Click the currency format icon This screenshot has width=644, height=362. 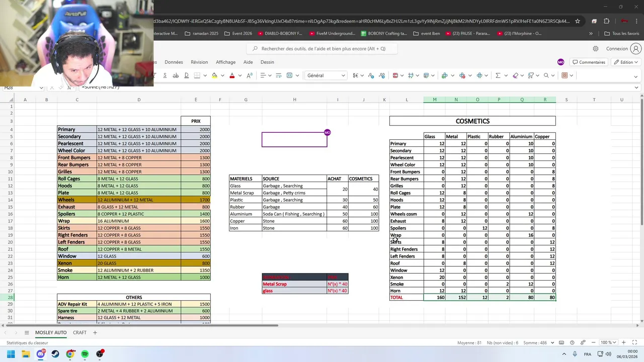(x=356, y=75)
